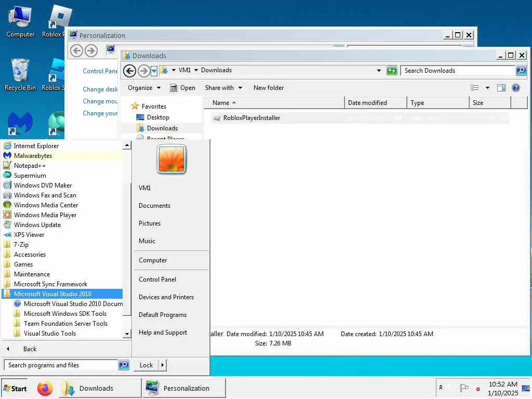
Task: Click the Start button
Action: point(15,389)
